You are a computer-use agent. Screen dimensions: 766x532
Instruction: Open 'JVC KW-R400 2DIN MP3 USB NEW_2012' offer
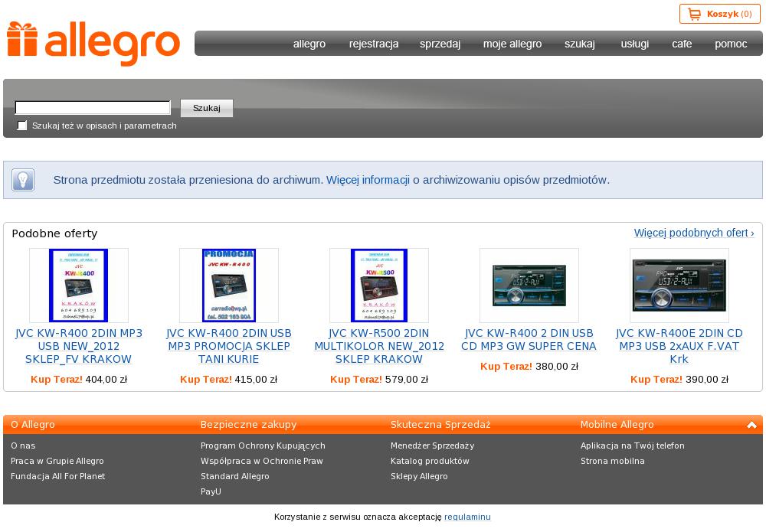(79, 346)
